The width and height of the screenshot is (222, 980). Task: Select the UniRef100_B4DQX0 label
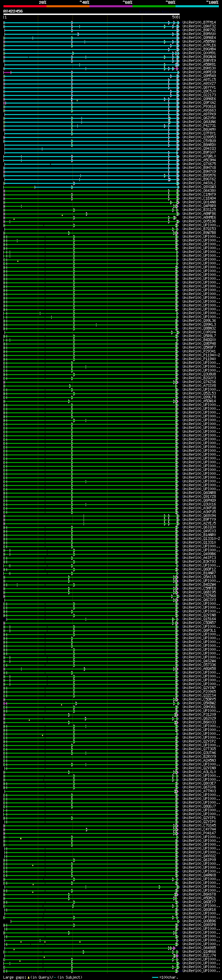[199, 340]
